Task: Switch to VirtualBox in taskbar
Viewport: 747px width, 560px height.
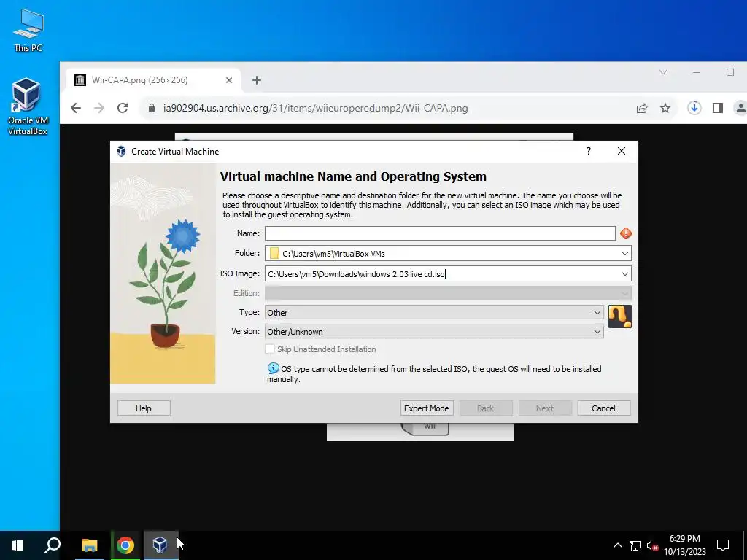Action: (x=160, y=545)
